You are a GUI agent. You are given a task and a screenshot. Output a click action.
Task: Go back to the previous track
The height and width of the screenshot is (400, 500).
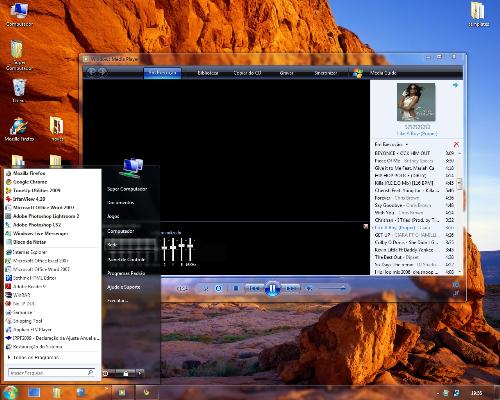(x=254, y=288)
